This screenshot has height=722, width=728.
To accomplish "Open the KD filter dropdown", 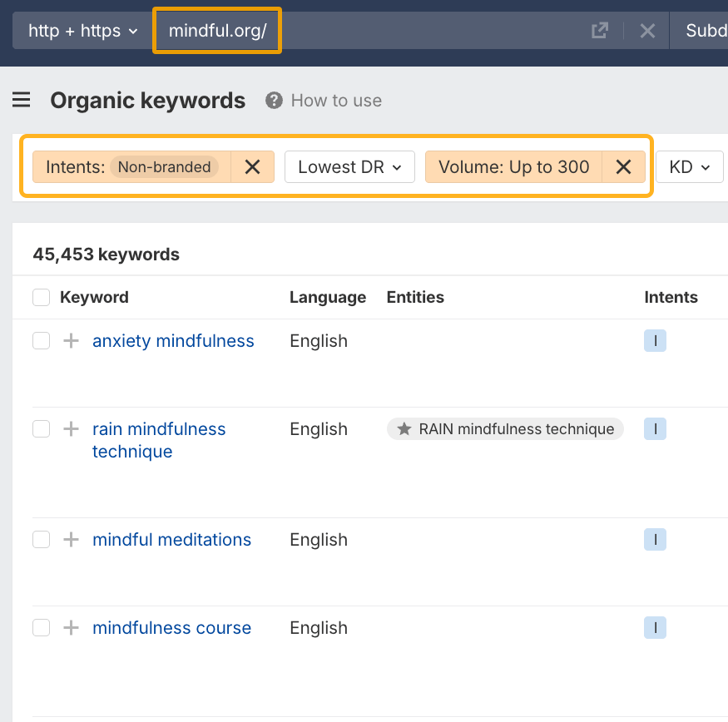I will click(x=690, y=166).
